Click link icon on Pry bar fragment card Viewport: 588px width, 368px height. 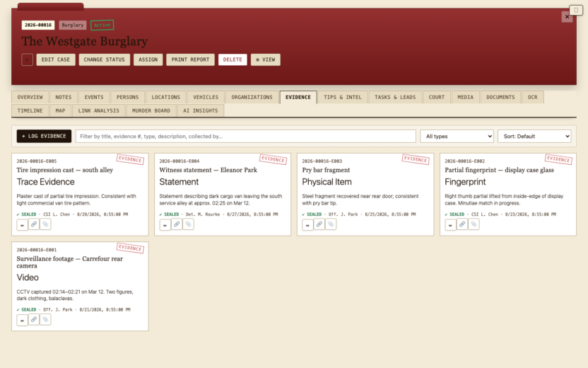[x=319, y=224]
